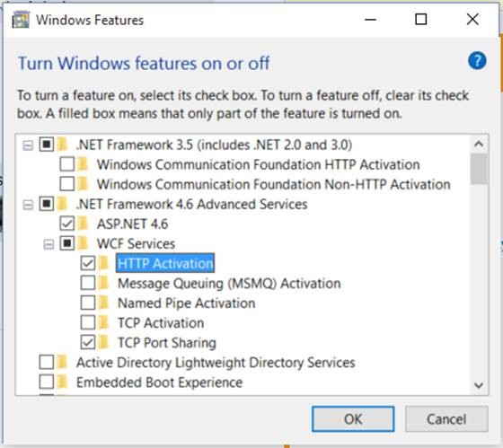Confirm changes with the OK button

(x=353, y=418)
